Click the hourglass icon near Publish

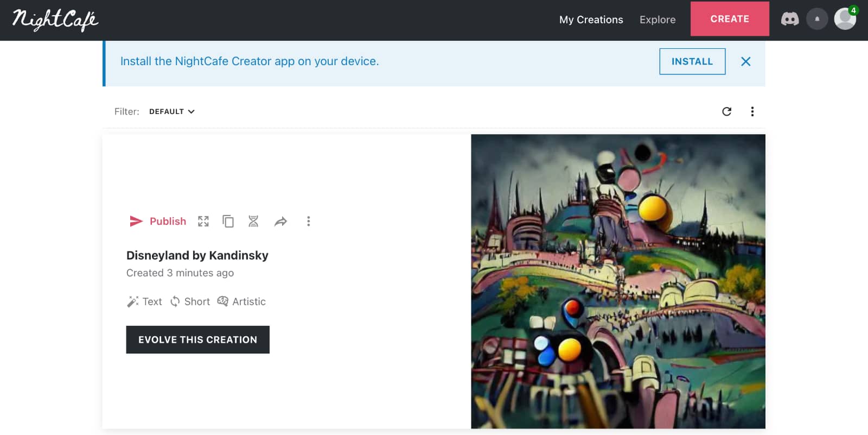pyautogui.click(x=253, y=221)
